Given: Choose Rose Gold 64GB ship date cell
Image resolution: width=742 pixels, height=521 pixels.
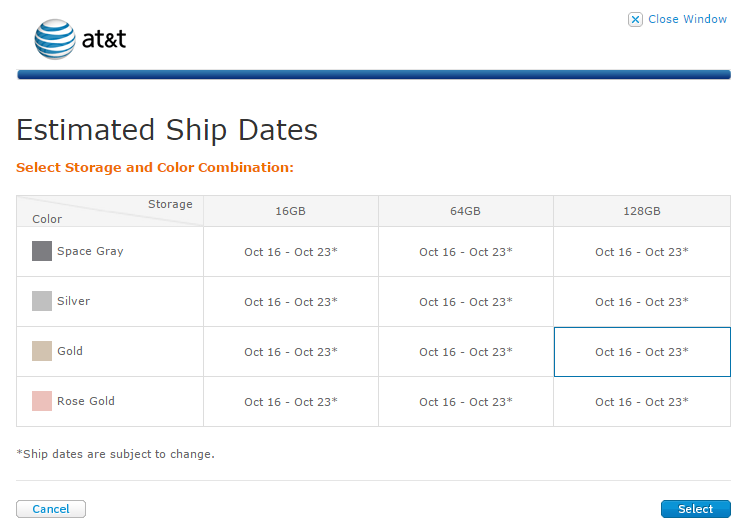Looking at the screenshot, I should [466, 402].
